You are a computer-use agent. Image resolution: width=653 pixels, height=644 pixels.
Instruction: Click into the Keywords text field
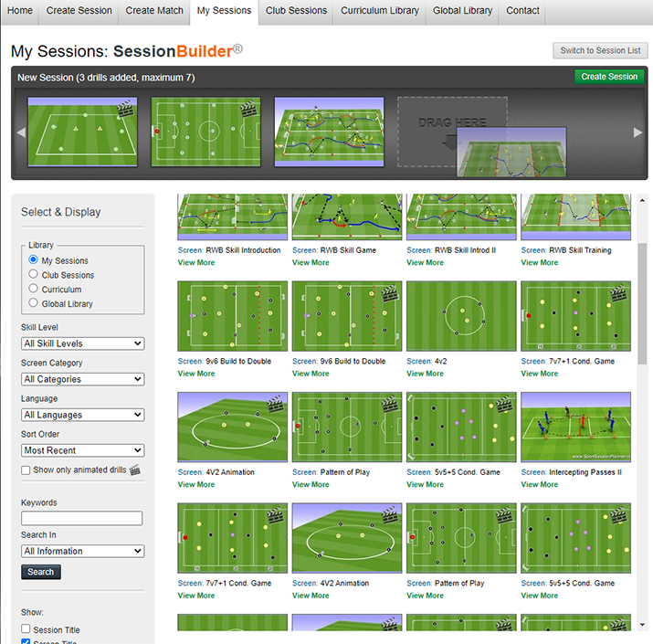[82, 519]
